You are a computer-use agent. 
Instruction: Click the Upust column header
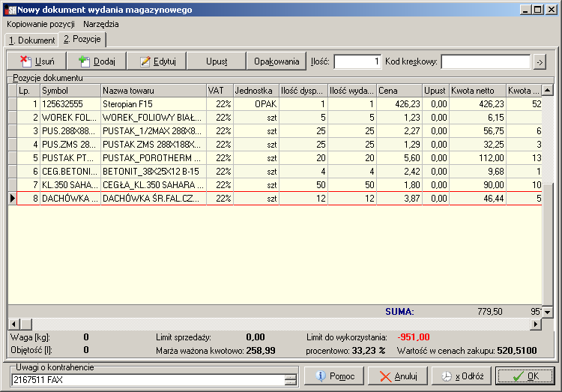coord(436,91)
